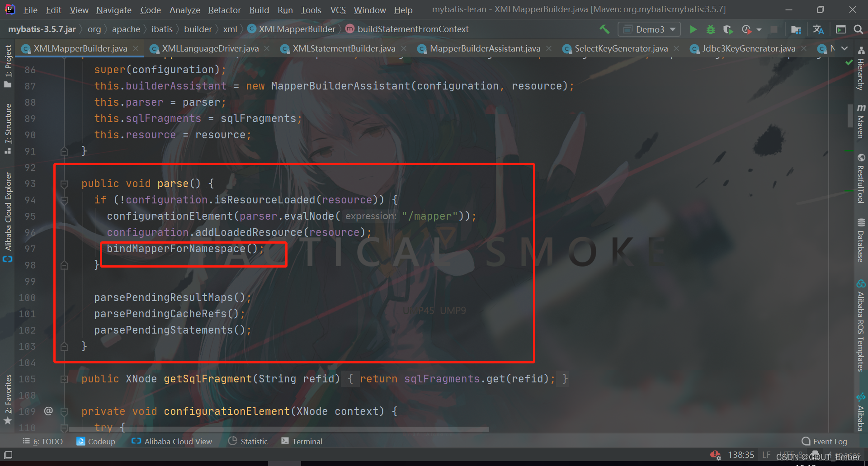
Task: Open the Event Log
Action: [x=824, y=442]
